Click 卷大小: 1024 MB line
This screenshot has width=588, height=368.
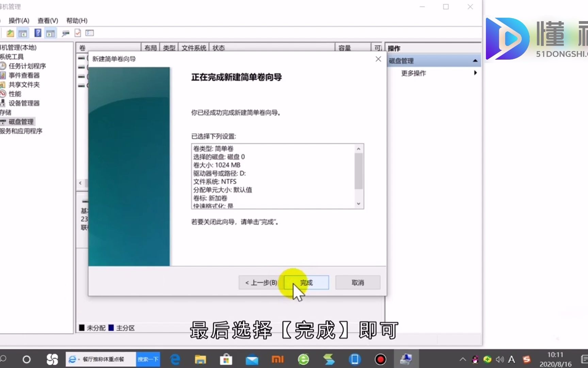coord(217,165)
